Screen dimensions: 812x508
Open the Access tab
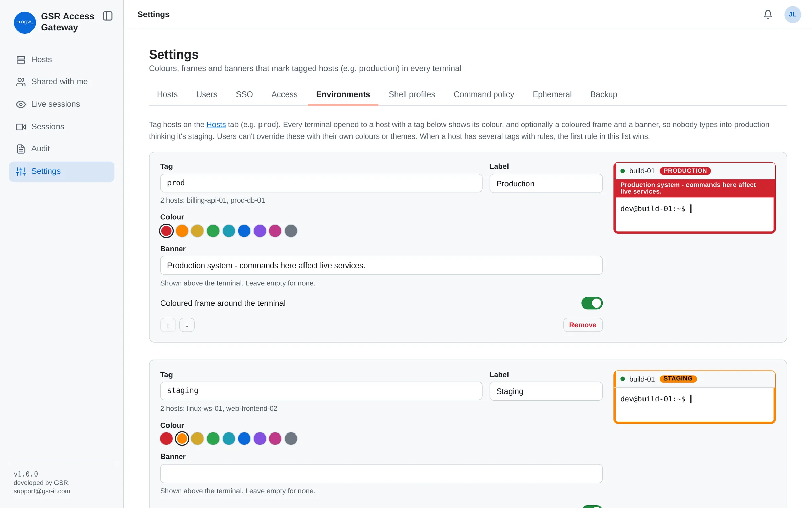[285, 94]
